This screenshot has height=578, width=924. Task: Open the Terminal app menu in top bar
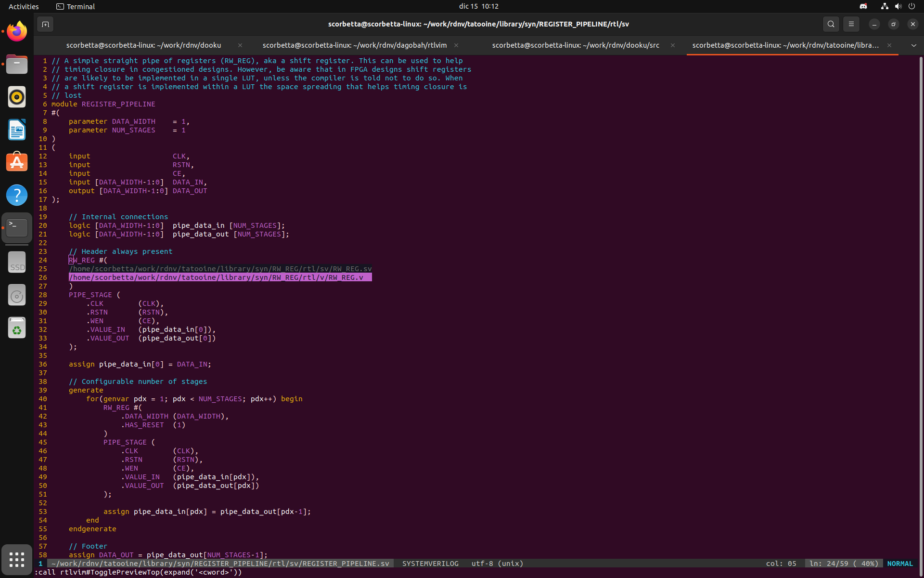(76, 6)
